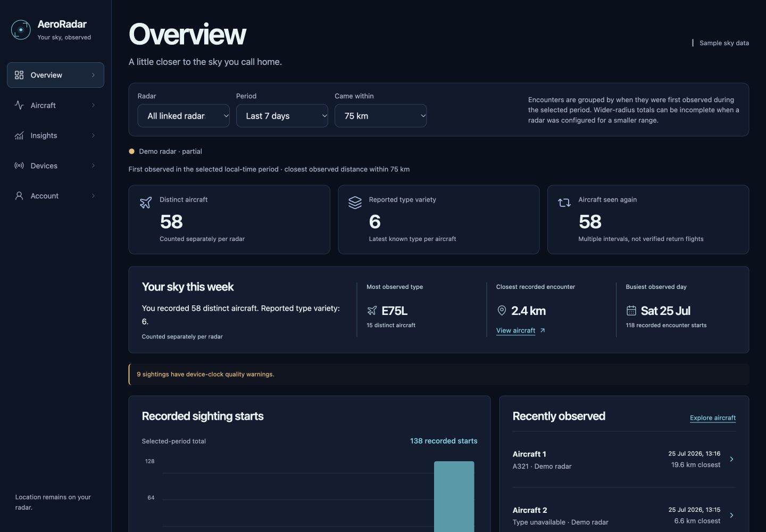Click the chevron beside the Devices menu item
766x532 pixels.
coord(93,166)
